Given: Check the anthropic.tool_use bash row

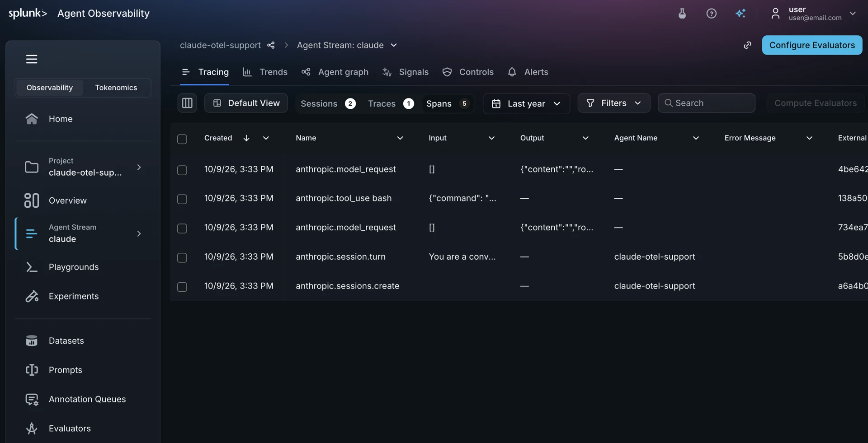Looking at the screenshot, I should [x=182, y=199].
